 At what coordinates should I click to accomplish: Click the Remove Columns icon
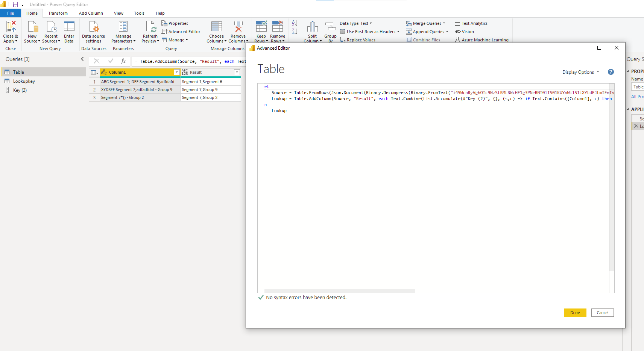point(238,27)
